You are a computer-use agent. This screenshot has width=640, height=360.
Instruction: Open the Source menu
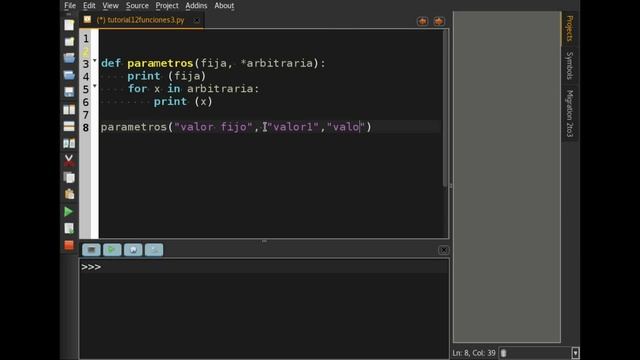[x=137, y=6]
